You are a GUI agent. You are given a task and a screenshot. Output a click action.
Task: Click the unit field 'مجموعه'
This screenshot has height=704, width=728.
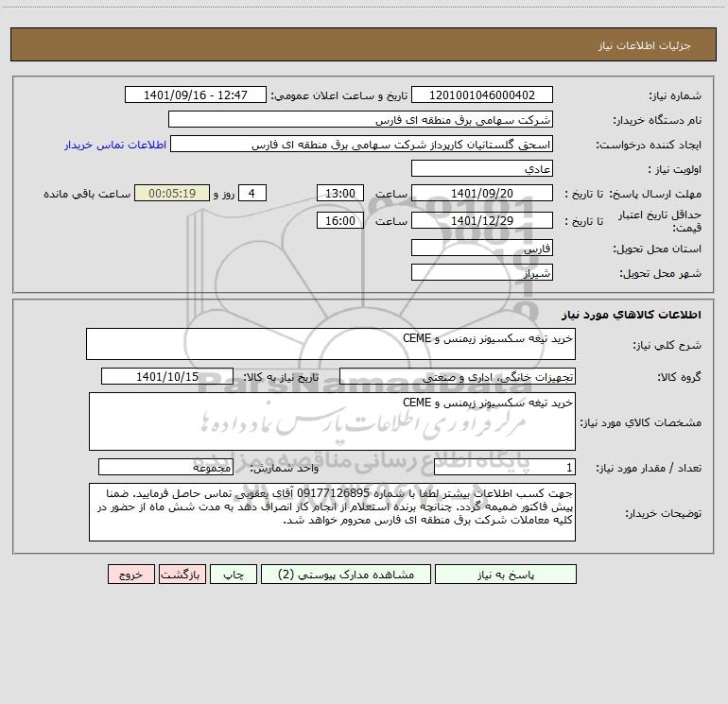(165, 468)
